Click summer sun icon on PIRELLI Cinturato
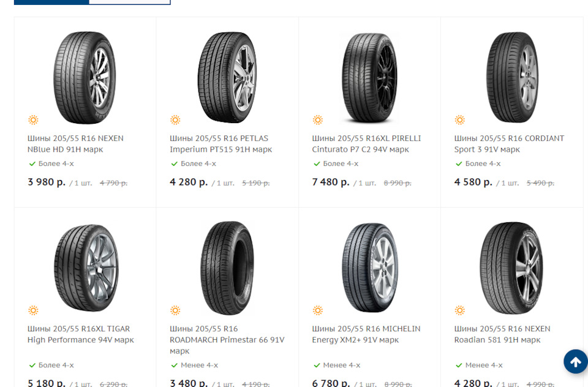588x387 pixels. [317, 120]
